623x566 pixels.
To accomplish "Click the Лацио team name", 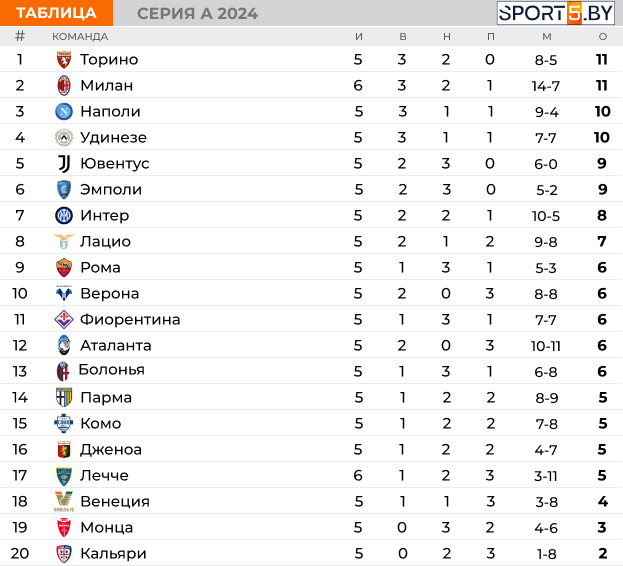I will click(x=105, y=241).
